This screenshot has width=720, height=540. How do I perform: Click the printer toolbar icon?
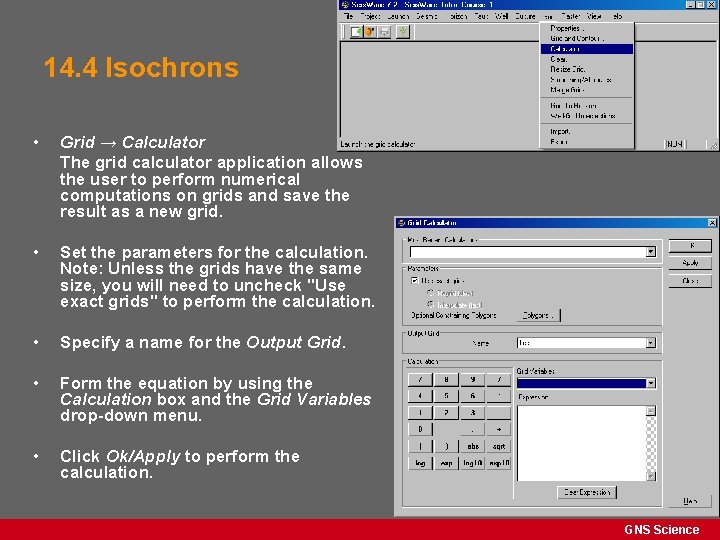click(x=384, y=32)
